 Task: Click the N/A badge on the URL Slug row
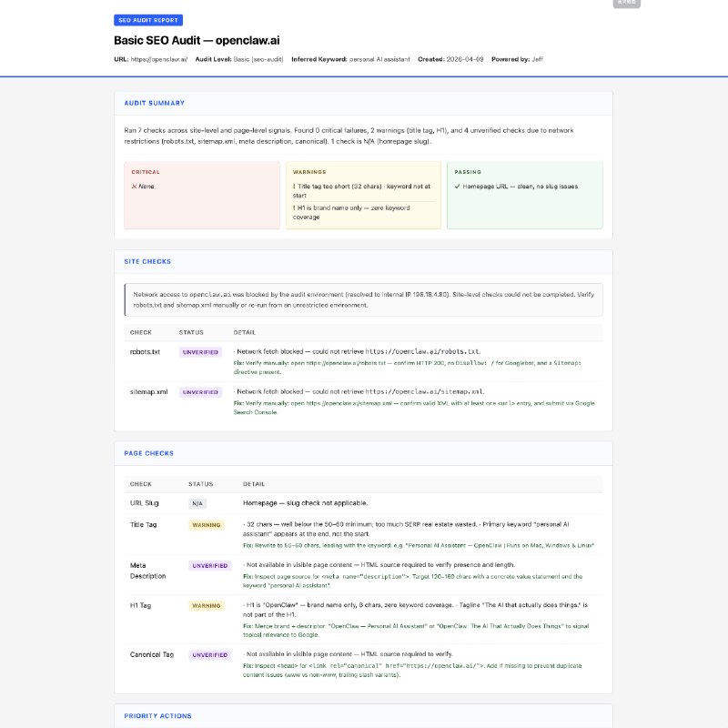[x=197, y=503]
